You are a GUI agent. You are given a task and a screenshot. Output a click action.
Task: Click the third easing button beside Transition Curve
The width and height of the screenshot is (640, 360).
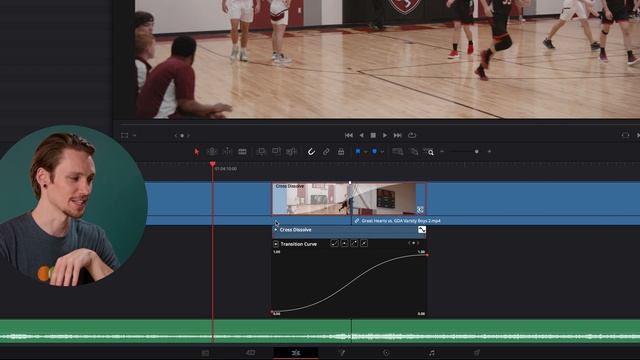[x=354, y=244]
